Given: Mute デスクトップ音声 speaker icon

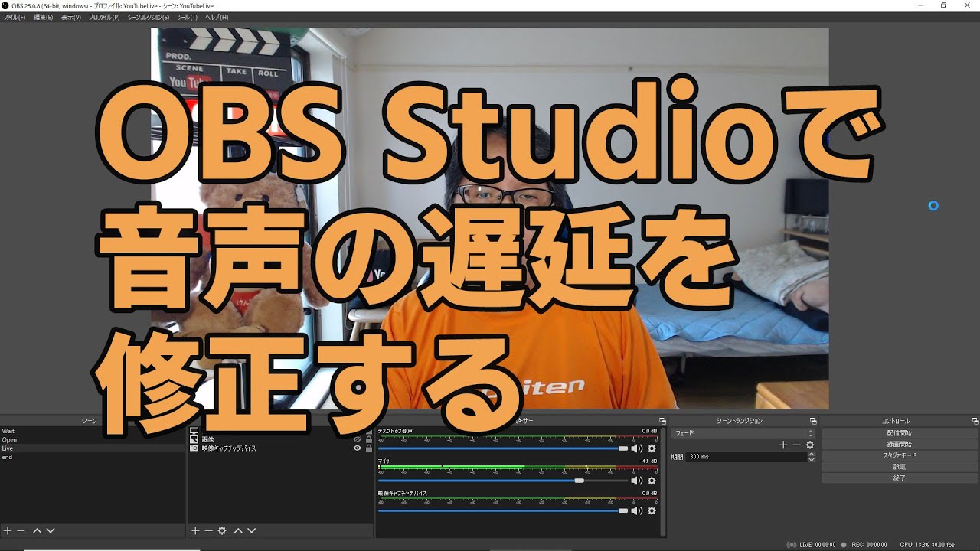Looking at the screenshot, I should pos(636,448).
